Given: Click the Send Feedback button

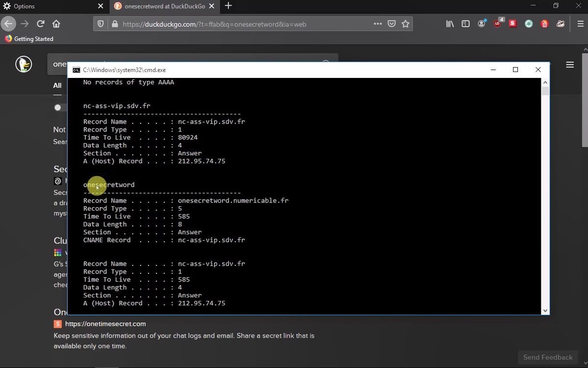Looking at the screenshot, I should pyautogui.click(x=547, y=357).
